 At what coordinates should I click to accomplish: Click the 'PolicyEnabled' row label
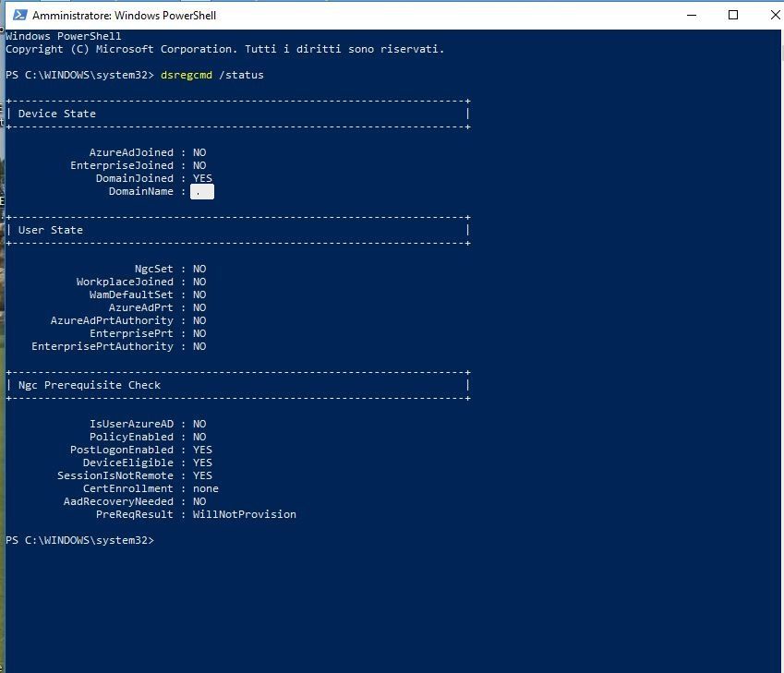(x=131, y=437)
